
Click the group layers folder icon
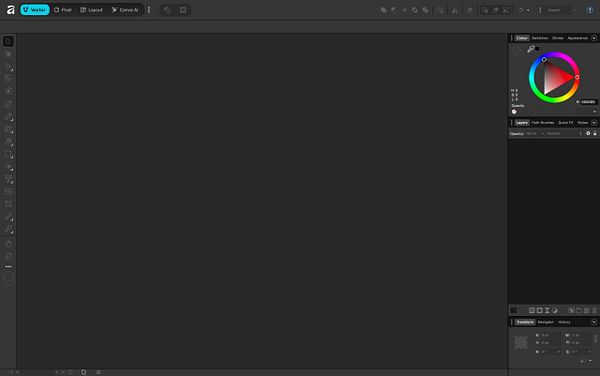[x=579, y=310]
